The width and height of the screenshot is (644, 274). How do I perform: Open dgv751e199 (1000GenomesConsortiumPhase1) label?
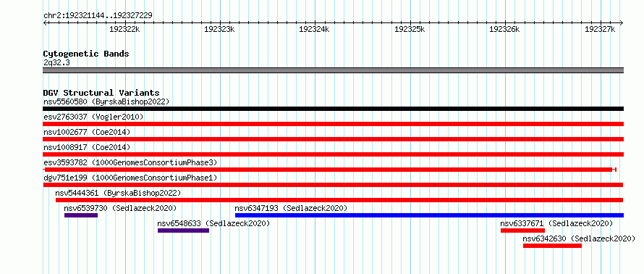tap(130, 178)
